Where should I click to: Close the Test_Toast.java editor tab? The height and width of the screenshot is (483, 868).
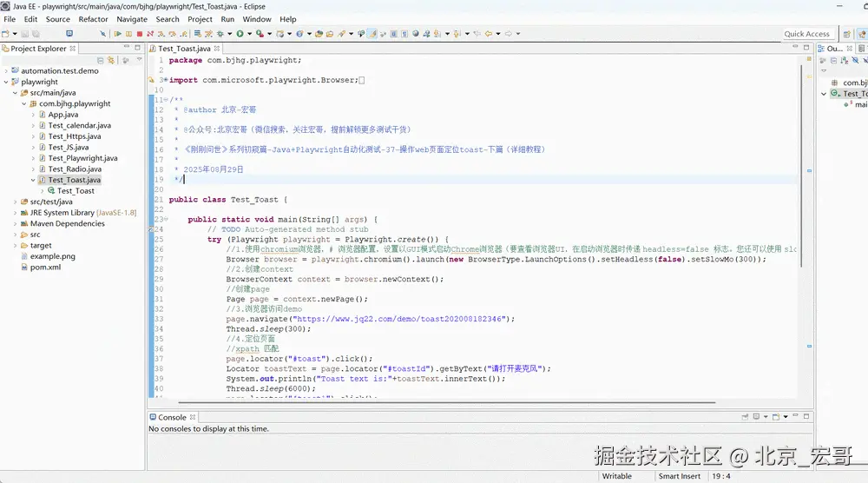tap(217, 49)
